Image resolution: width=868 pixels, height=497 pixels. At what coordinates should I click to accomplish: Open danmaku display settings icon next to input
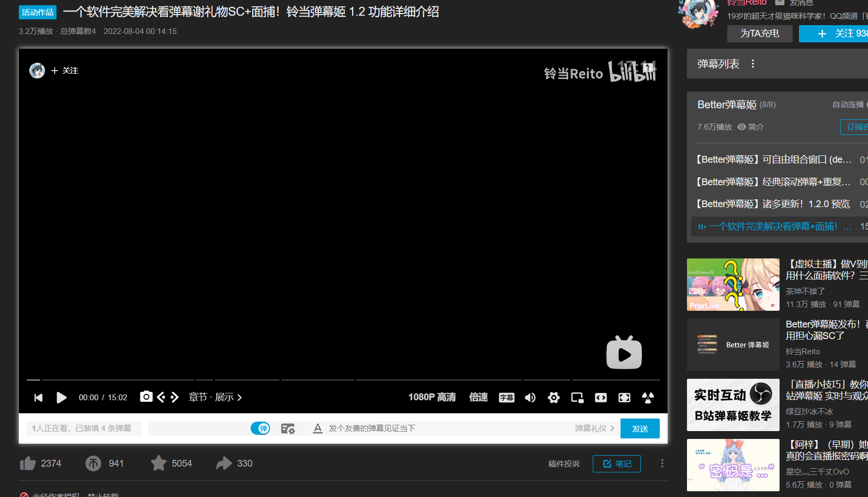[x=287, y=428]
